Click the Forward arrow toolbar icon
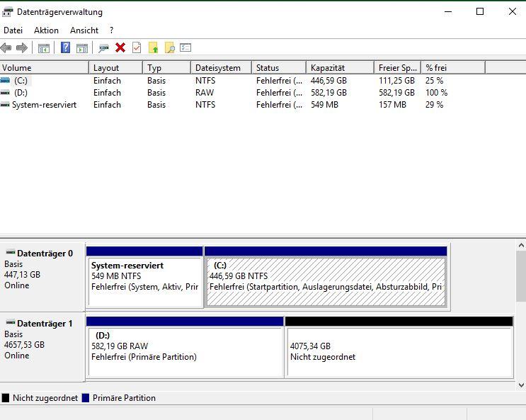 click(x=22, y=48)
